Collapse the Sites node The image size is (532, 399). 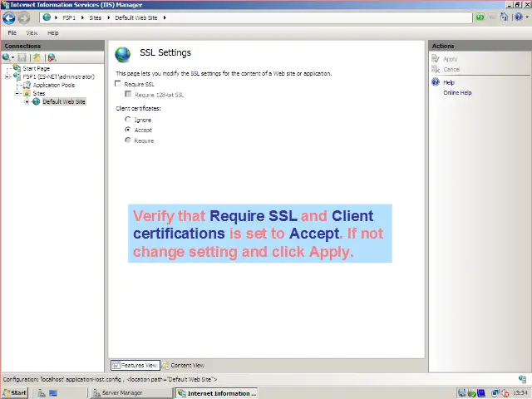(x=17, y=93)
